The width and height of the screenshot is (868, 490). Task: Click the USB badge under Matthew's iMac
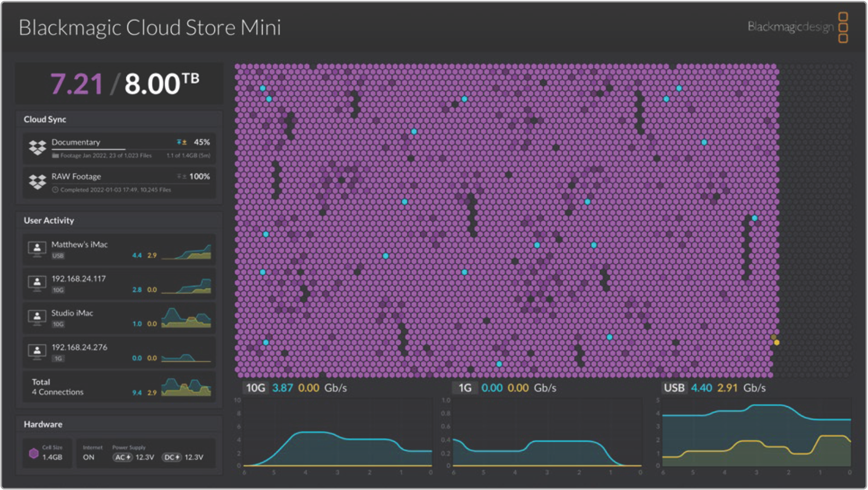58,256
